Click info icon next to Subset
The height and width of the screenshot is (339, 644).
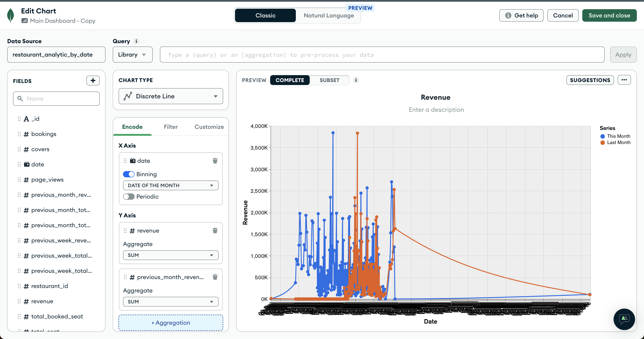pyautogui.click(x=356, y=80)
